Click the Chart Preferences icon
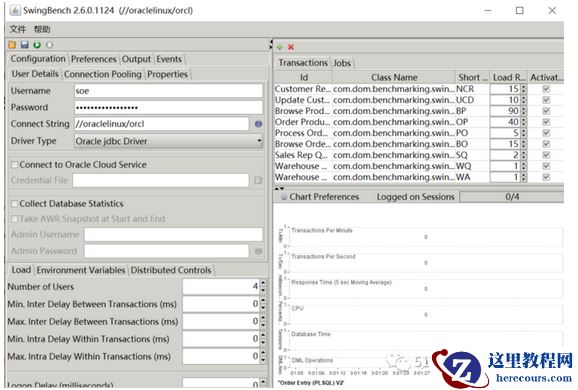Viewport: 578px width, 390px height. [x=284, y=197]
